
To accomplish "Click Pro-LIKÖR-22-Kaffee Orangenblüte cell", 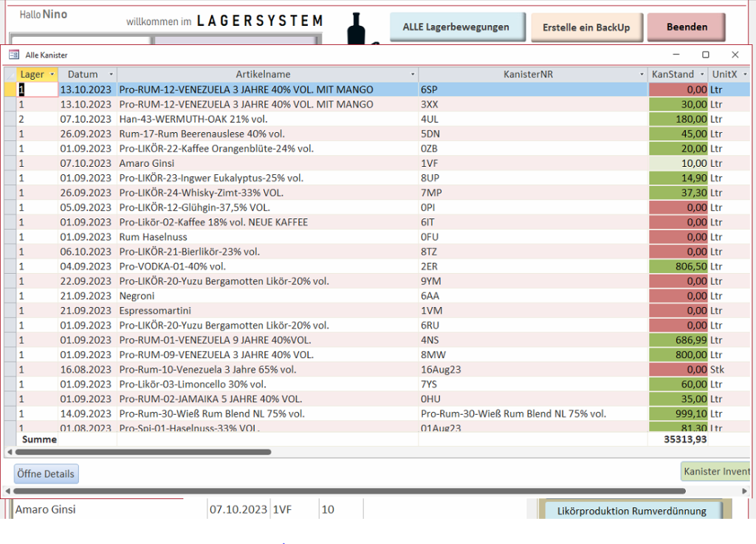I will (267, 148).
